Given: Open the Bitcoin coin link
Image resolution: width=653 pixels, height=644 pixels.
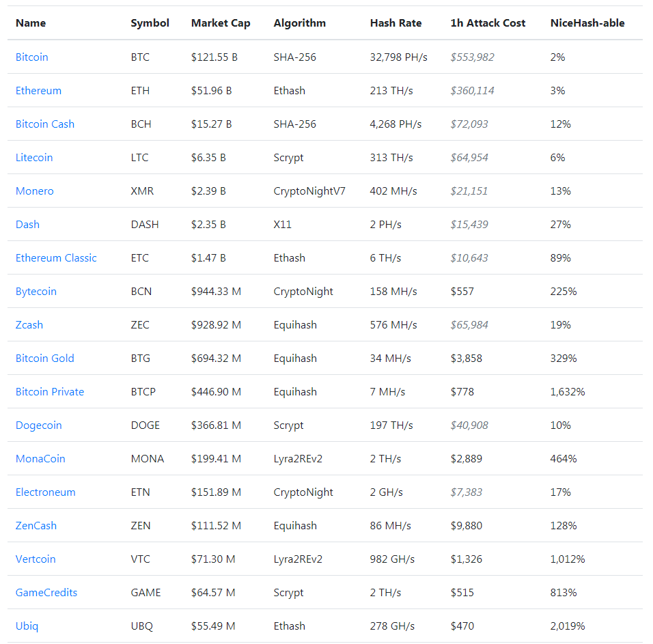Looking at the screenshot, I should pos(32,57).
